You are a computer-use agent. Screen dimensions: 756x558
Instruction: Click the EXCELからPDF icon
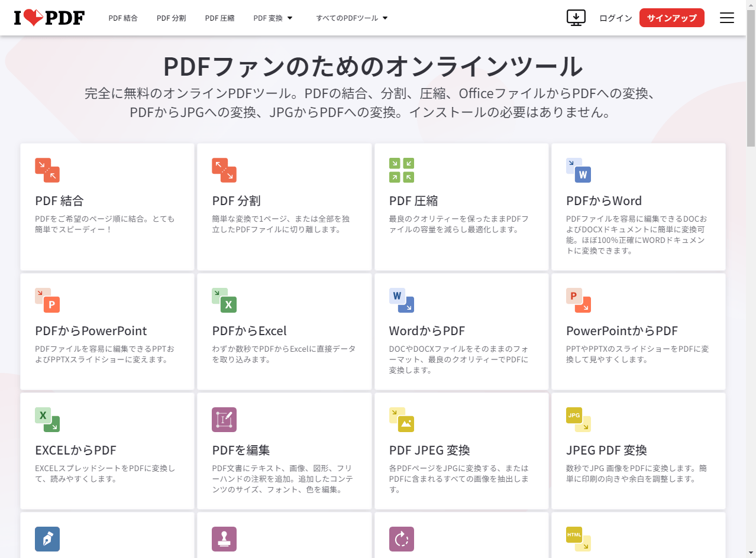tap(47, 420)
